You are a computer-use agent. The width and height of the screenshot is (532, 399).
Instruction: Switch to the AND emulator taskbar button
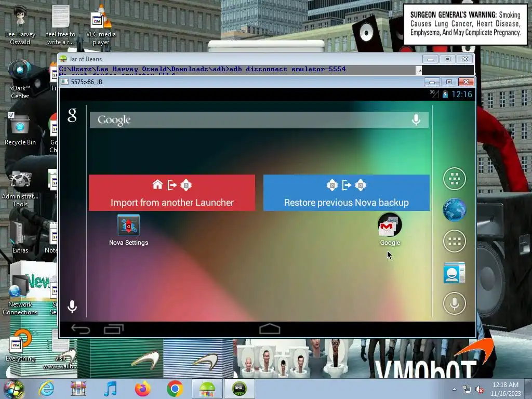pyautogui.click(x=239, y=389)
